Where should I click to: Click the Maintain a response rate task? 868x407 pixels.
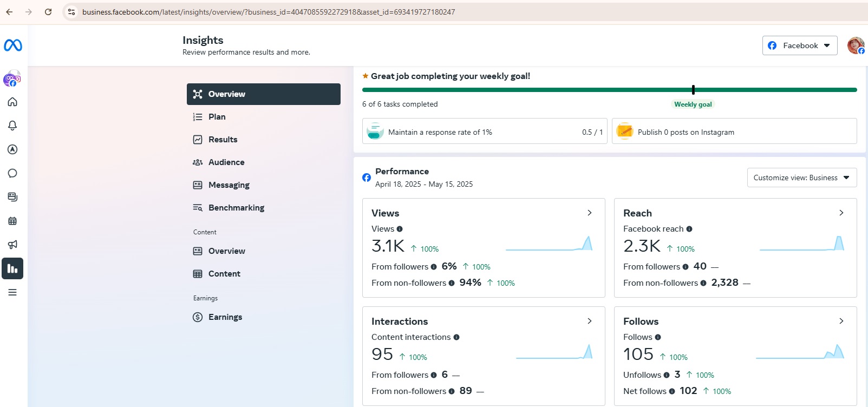[x=485, y=132]
